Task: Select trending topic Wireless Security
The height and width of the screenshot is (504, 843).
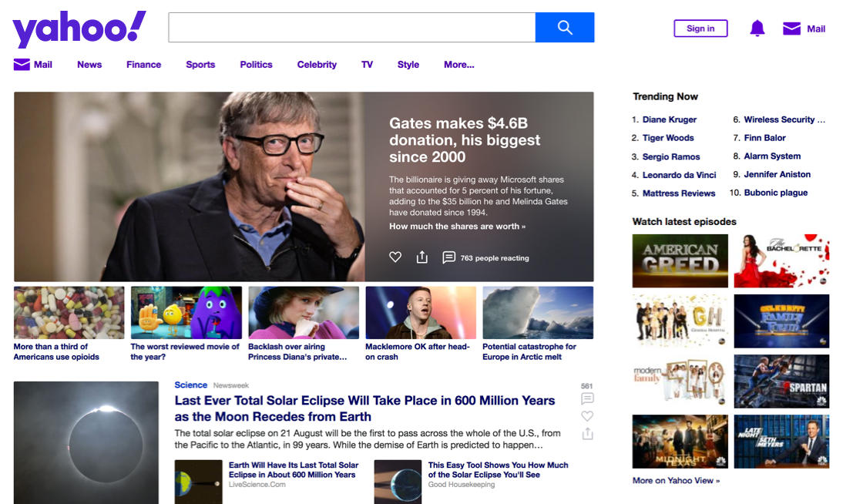Action: click(784, 119)
